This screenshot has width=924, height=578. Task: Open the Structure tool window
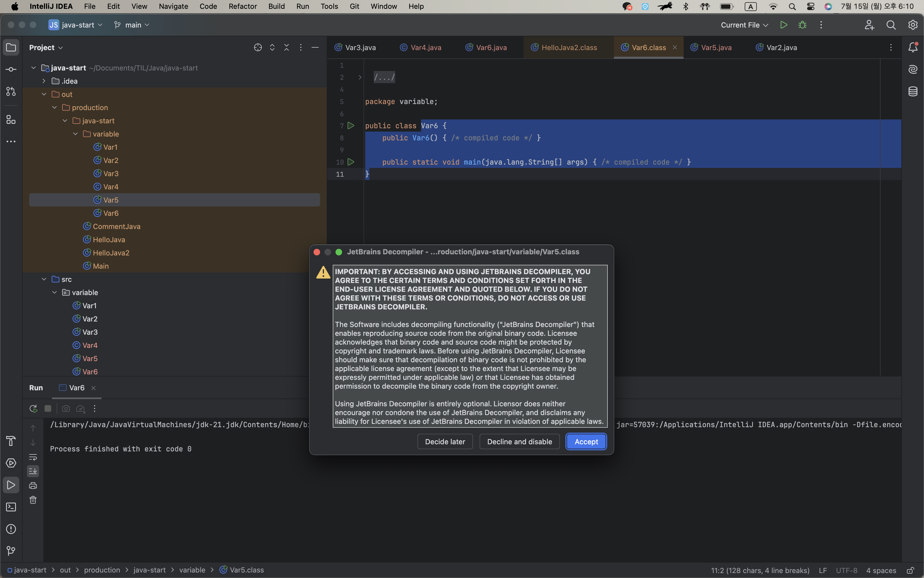coord(11,120)
